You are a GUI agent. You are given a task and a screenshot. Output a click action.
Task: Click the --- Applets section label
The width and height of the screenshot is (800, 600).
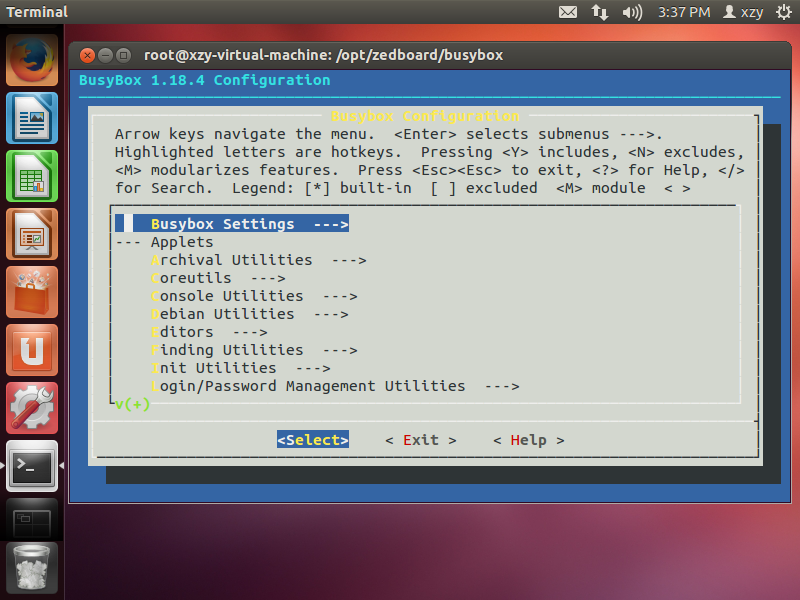point(164,242)
